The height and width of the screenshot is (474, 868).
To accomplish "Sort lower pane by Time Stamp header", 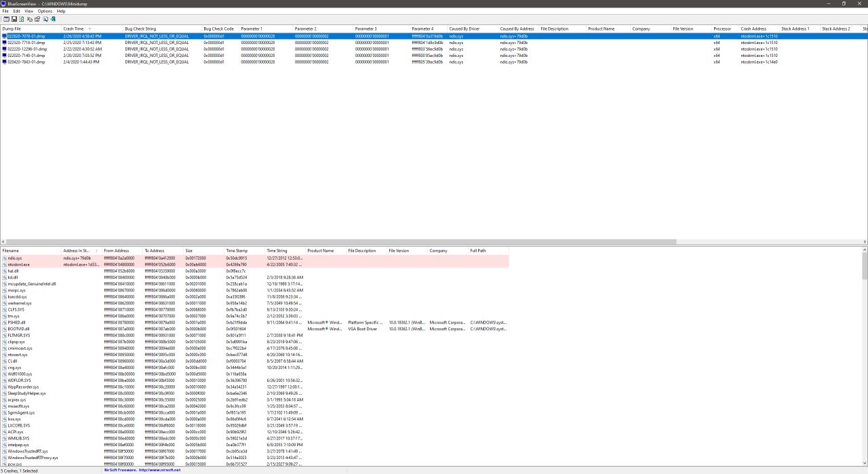I will 244,251.
